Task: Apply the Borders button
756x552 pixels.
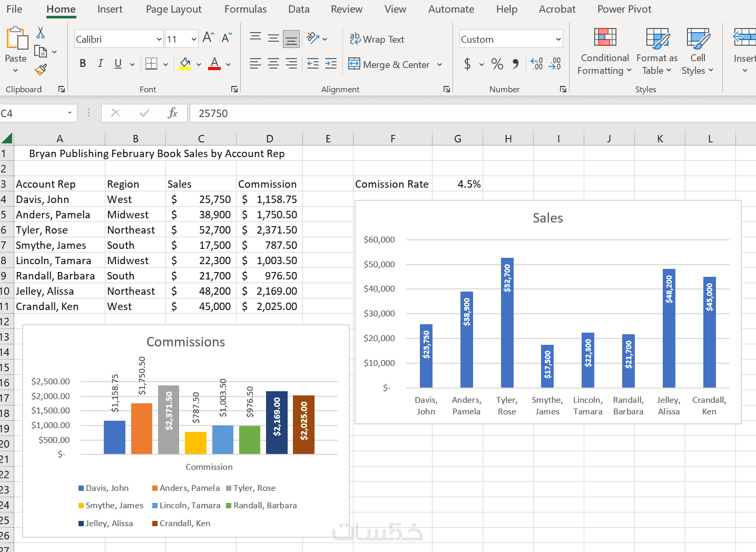Action: pos(151,64)
